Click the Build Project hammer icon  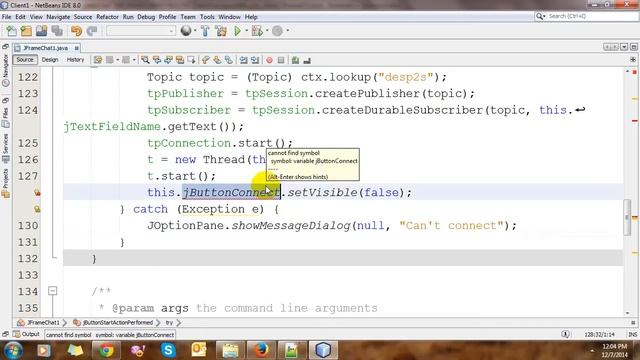pos(205,31)
